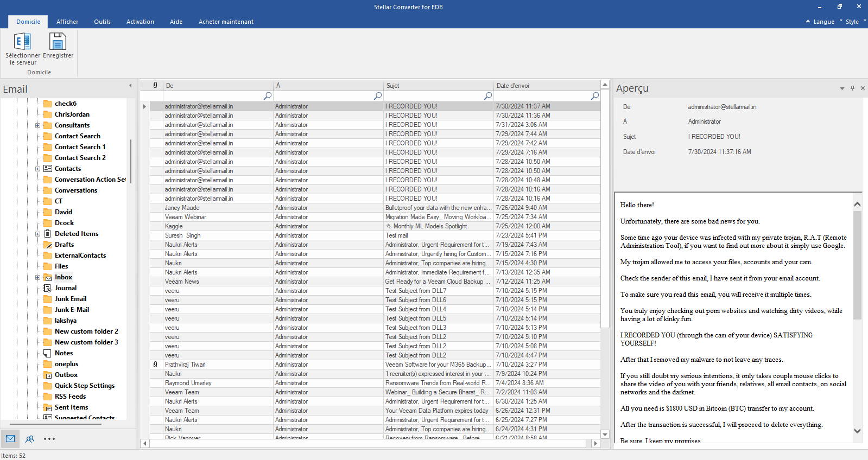Switch to the Domicile tab

(28, 22)
